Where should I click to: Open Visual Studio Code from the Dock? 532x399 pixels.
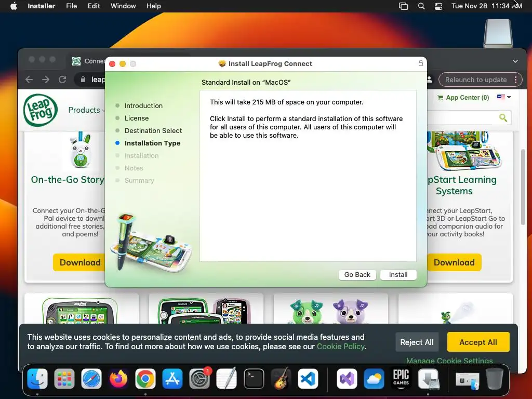308,379
